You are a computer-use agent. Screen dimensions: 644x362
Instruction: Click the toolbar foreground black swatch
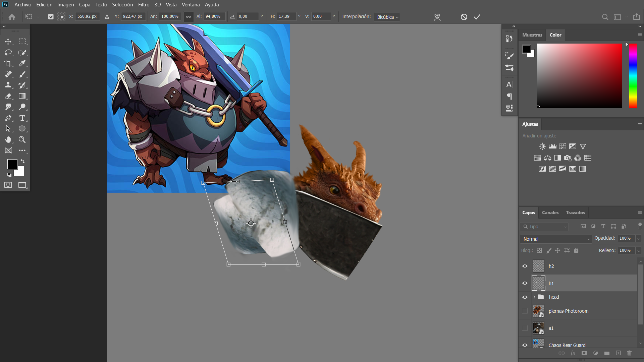click(x=12, y=164)
